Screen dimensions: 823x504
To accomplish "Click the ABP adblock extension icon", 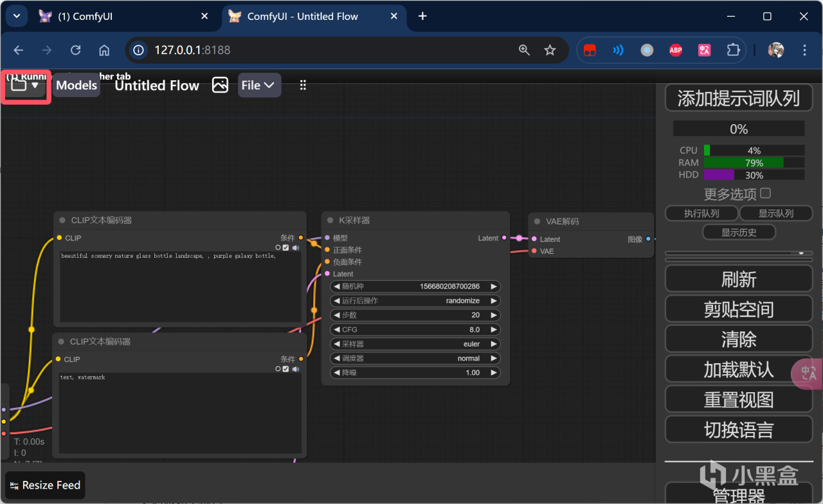I will pyautogui.click(x=675, y=50).
